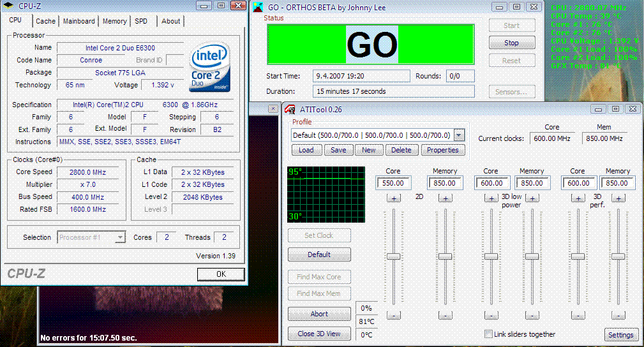This screenshot has height=347, width=644.
Task: Click the ORTHOS Duration field
Action: pyautogui.click(x=393, y=91)
